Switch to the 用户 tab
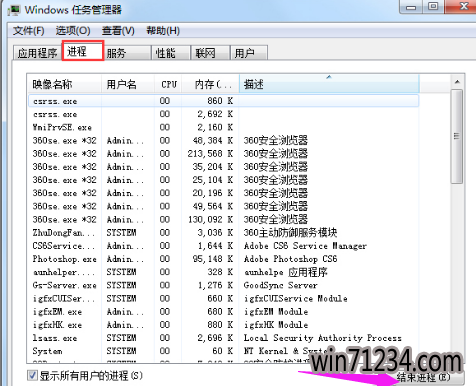Screen dimensions: 476x386 point(249,53)
